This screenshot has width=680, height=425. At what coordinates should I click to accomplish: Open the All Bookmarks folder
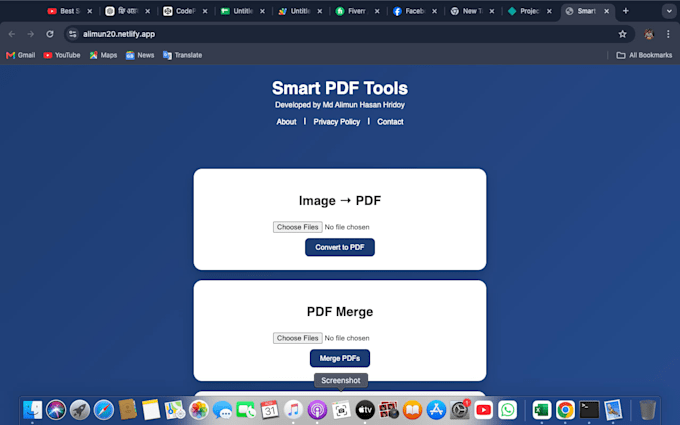(644, 55)
